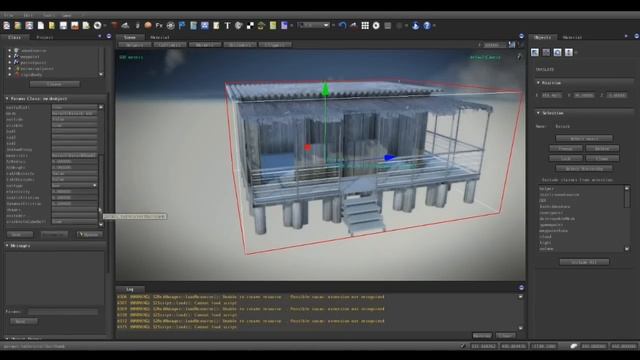Expand the first node in class tree
The width and height of the screenshot is (640, 360).
click(10, 51)
